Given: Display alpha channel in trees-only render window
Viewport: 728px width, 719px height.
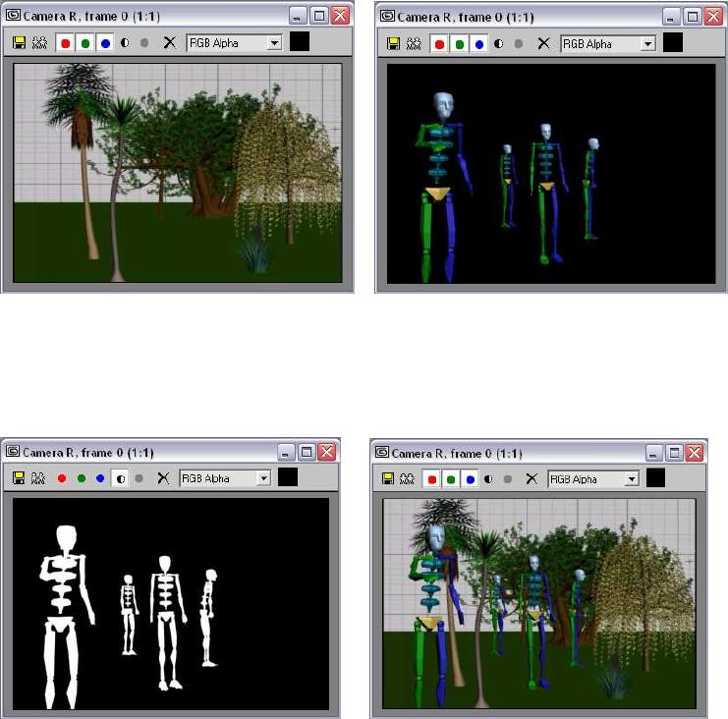Looking at the screenshot, I should [x=125, y=42].
